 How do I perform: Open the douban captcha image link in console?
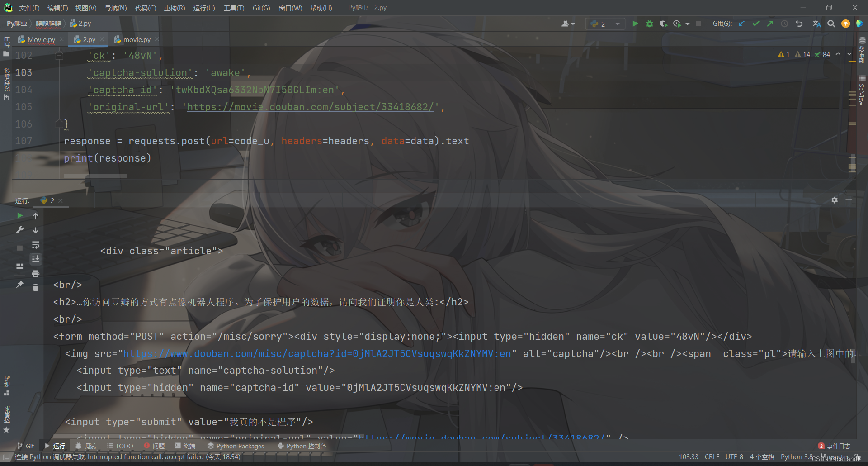(317, 353)
